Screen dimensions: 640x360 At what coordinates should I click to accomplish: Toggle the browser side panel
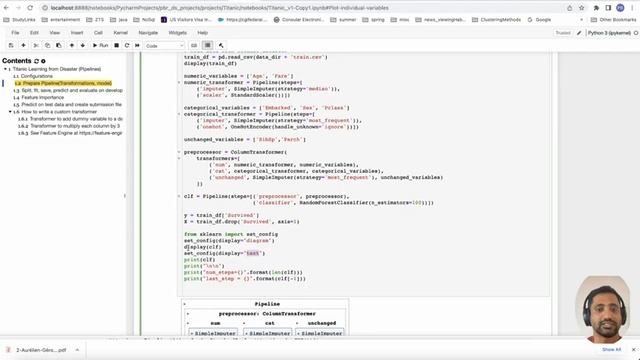pos(608,8)
